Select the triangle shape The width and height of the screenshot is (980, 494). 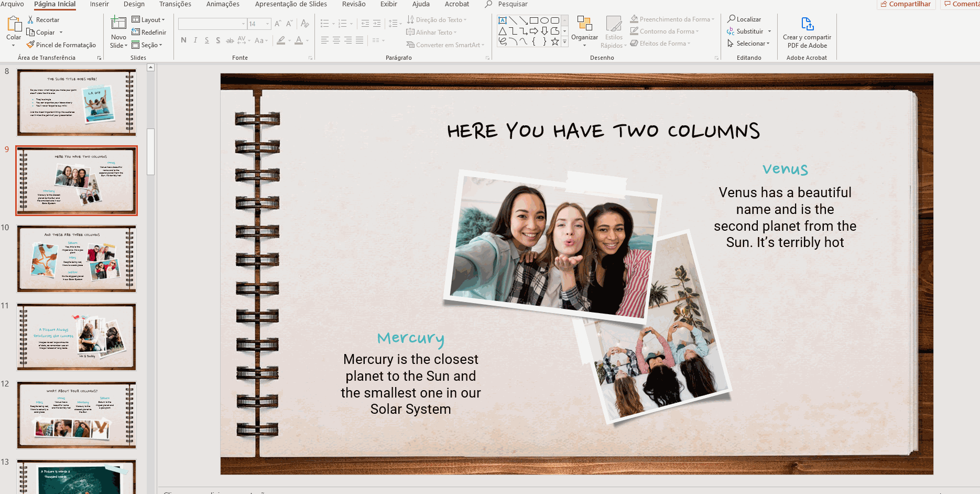pos(503,31)
